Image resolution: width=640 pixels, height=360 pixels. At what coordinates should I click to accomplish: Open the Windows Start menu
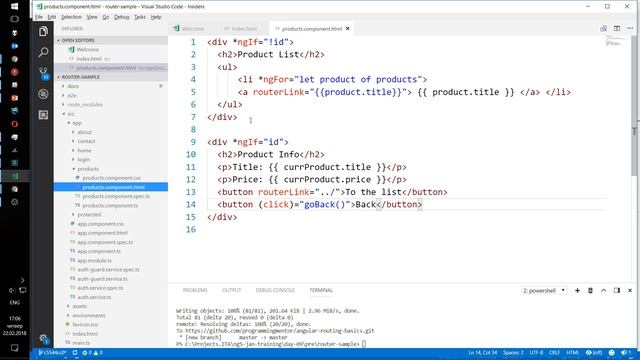coord(14,7)
